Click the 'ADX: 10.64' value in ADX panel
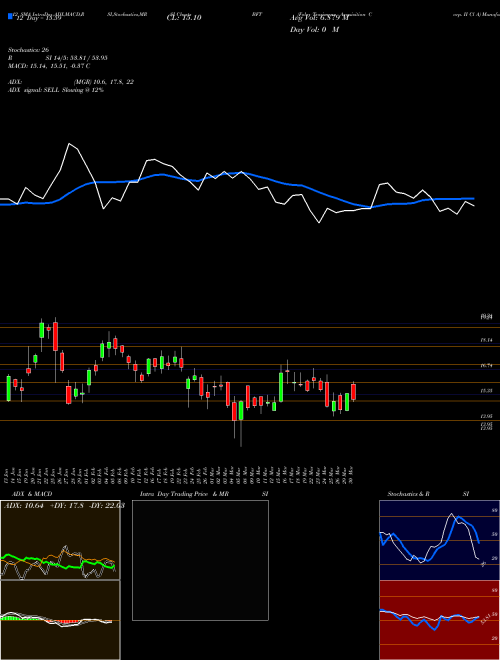Image resolution: width=500 pixels, height=660 pixels. (x=23, y=506)
